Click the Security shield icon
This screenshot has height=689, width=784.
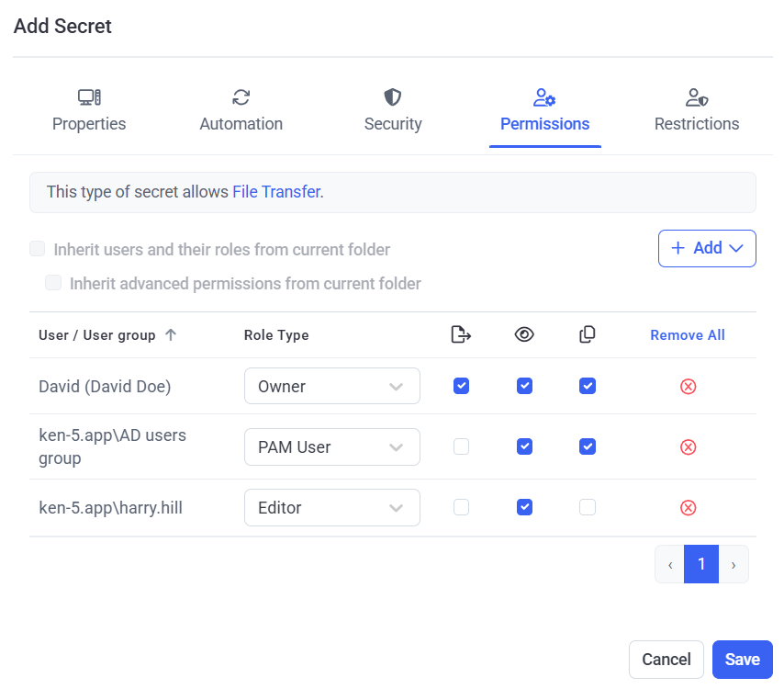click(393, 96)
